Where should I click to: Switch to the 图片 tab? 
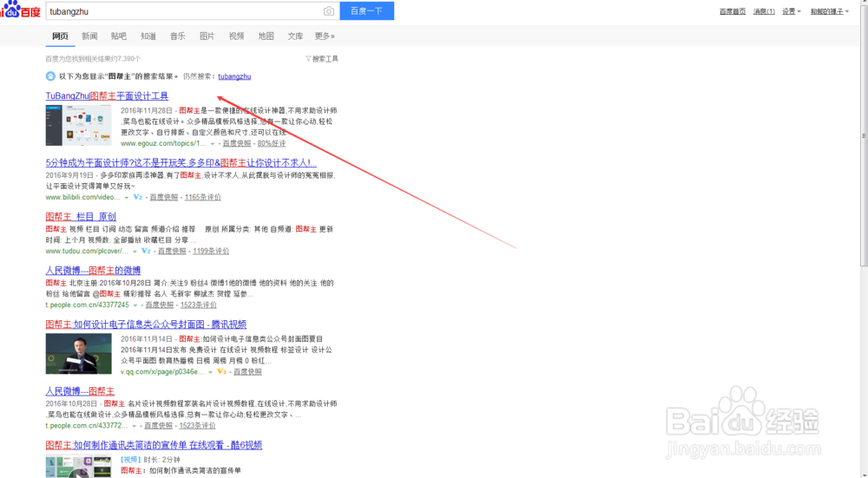point(207,36)
